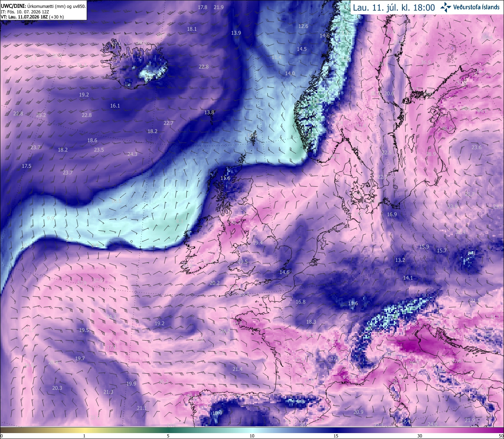The height and width of the screenshot is (439, 504).
Task: Select the forecast time label Lau. 11. júl. kl. 18:00
Action: click(x=394, y=7)
